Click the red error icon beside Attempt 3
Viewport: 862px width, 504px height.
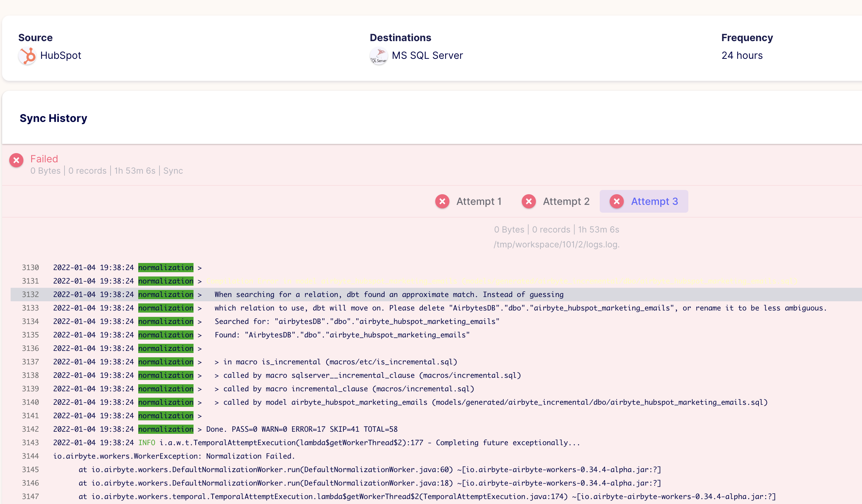pos(616,201)
